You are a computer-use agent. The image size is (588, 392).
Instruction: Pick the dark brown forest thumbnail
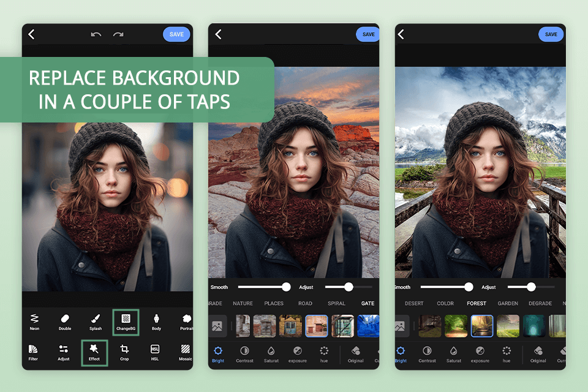tap(430, 326)
